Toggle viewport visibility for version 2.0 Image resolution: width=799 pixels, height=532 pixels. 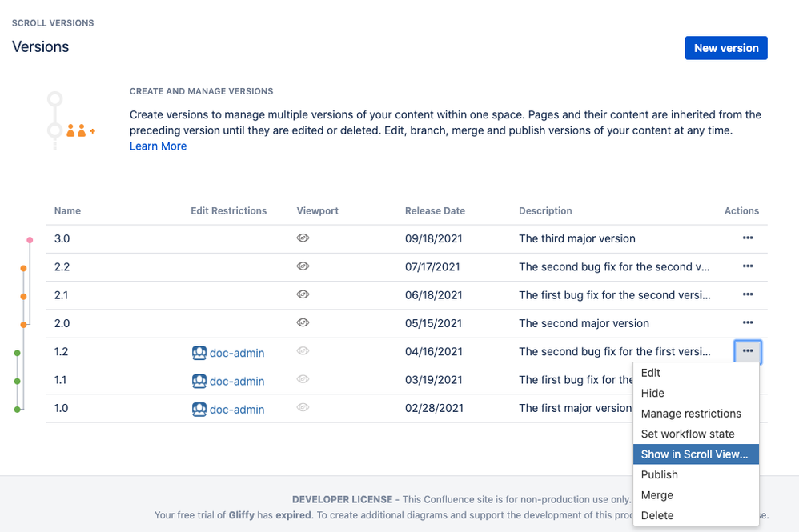(x=303, y=323)
